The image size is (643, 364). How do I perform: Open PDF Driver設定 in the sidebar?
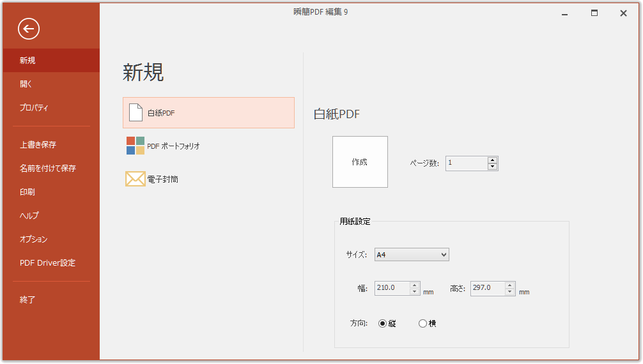point(51,262)
